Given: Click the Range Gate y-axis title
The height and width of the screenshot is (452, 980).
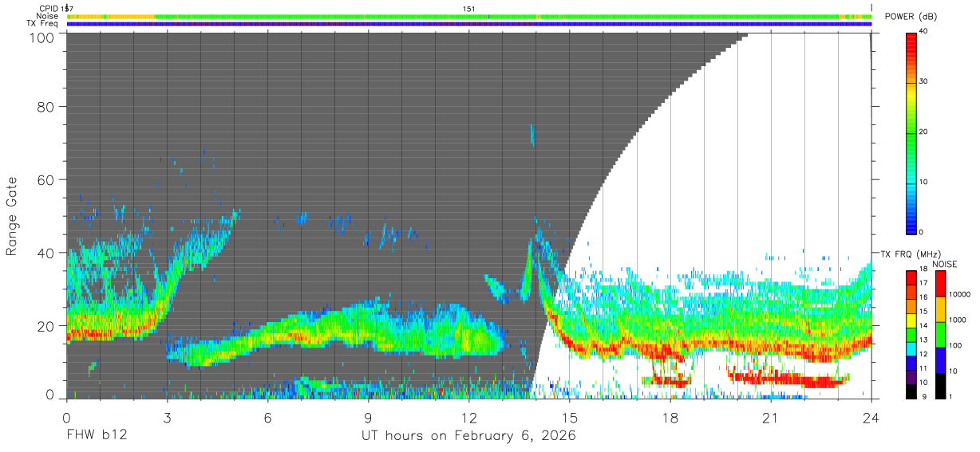Looking at the screenshot, I should pyautogui.click(x=12, y=215).
